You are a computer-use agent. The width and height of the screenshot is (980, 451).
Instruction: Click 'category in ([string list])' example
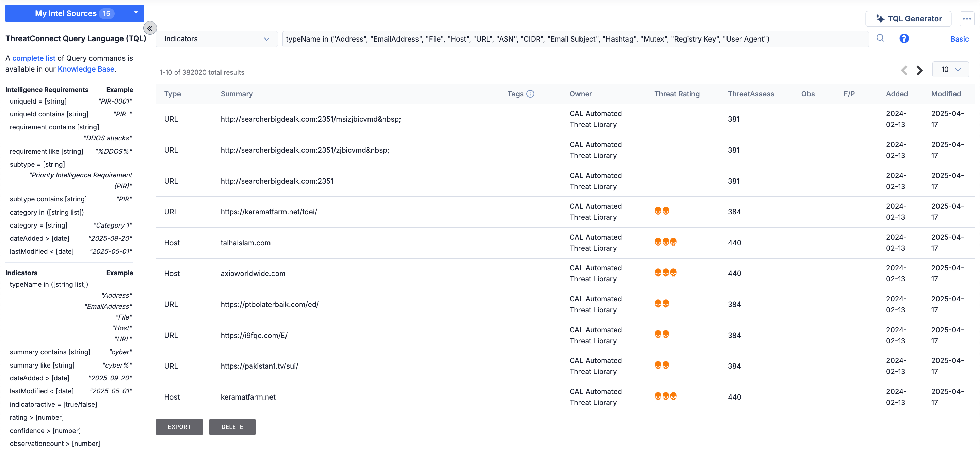[x=47, y=213]
